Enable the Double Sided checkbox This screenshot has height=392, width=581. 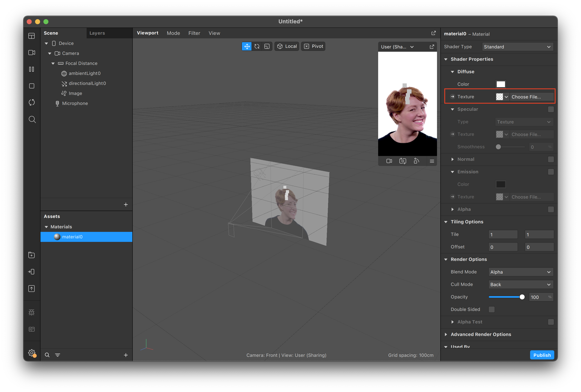coord(491,309)
